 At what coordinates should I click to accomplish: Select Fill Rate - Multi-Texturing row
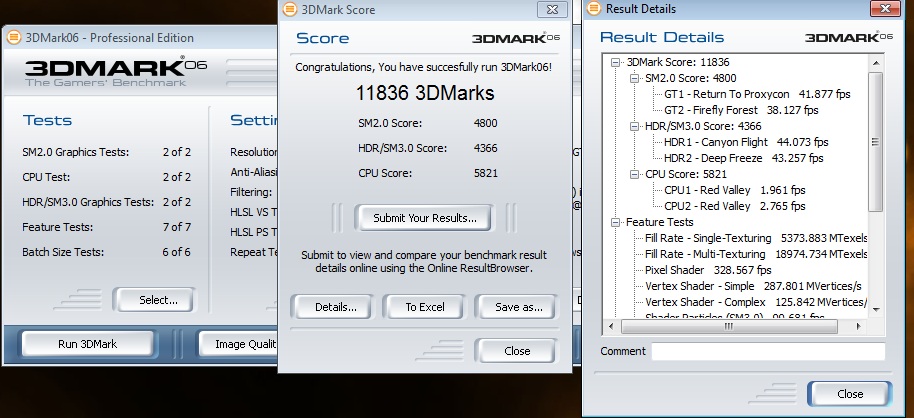(756, 254)
